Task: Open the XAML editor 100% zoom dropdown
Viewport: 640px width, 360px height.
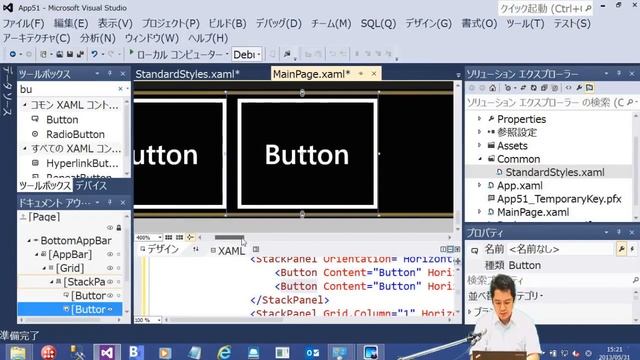Action: coord(159,320)
